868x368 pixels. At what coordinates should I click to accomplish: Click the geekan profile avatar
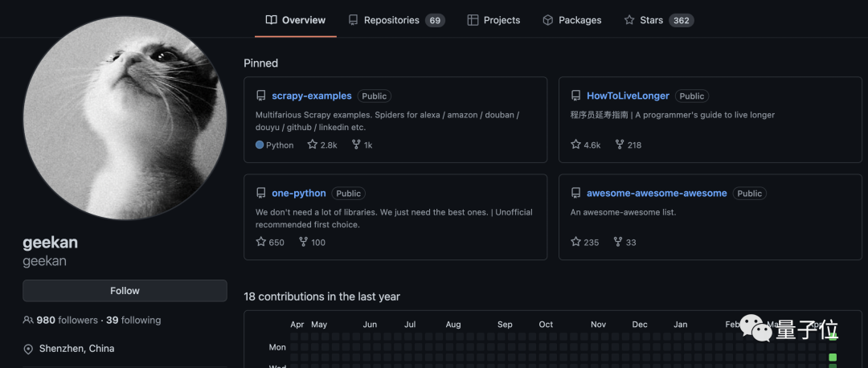tap(125, 118)
